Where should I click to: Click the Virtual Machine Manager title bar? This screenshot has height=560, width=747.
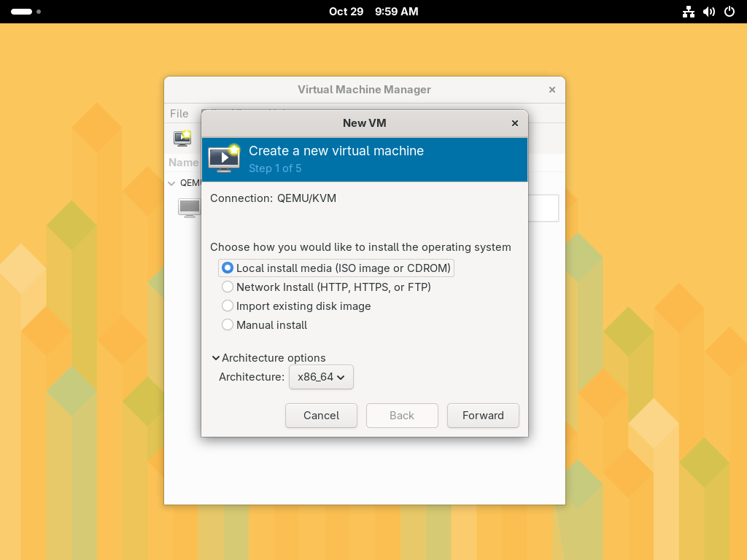coord(364,90)
